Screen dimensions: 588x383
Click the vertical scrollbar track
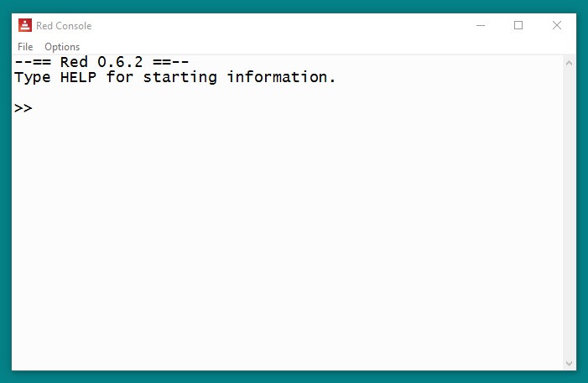coord(570,210)
